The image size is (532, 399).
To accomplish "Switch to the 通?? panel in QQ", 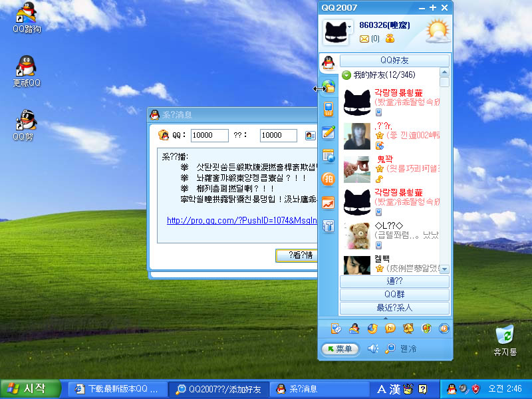I will (394, 281).
